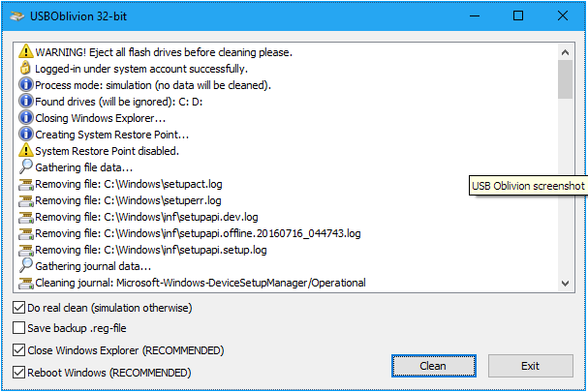Select 'Logged-in under system account successfully.' line
Viewport: 588px width, 392px height.
(x=141, y=69)
